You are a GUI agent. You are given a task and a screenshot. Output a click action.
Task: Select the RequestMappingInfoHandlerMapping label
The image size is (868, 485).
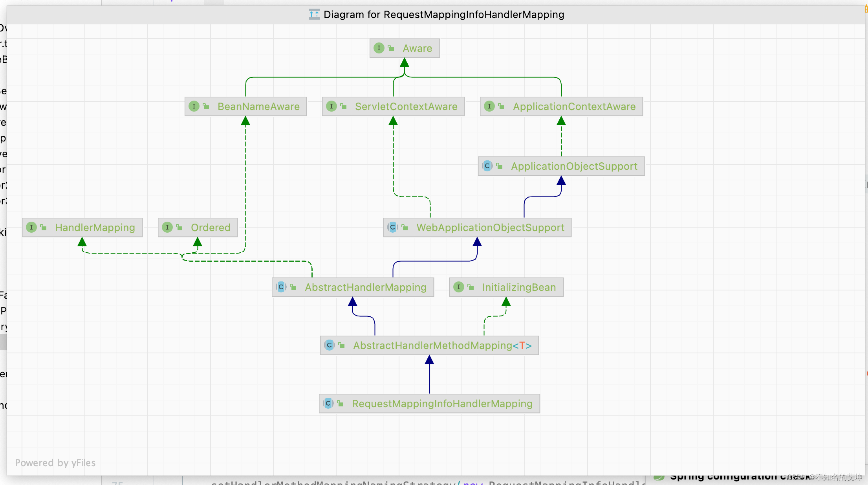click(442, 404)
